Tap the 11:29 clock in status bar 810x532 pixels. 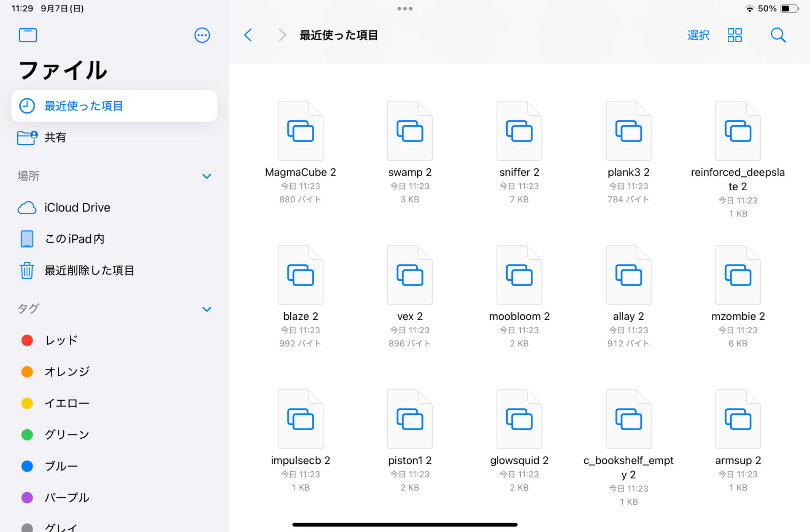(x=22, y=8)
